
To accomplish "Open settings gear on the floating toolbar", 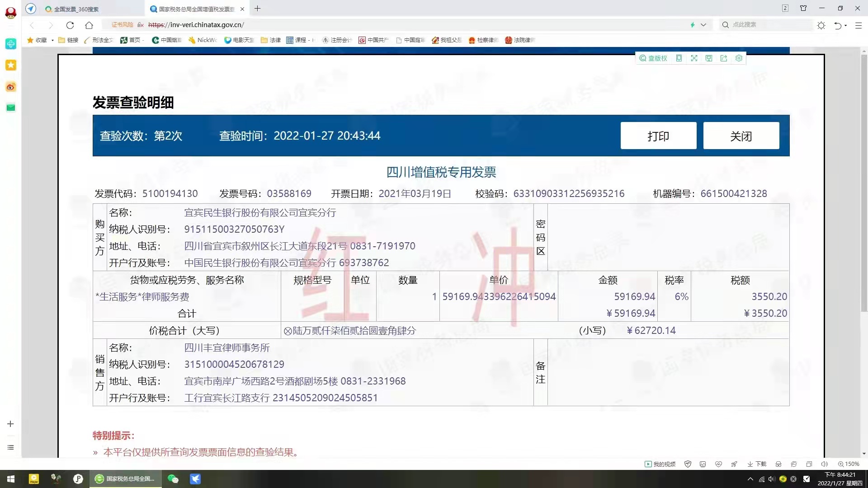I will [739, 58].
